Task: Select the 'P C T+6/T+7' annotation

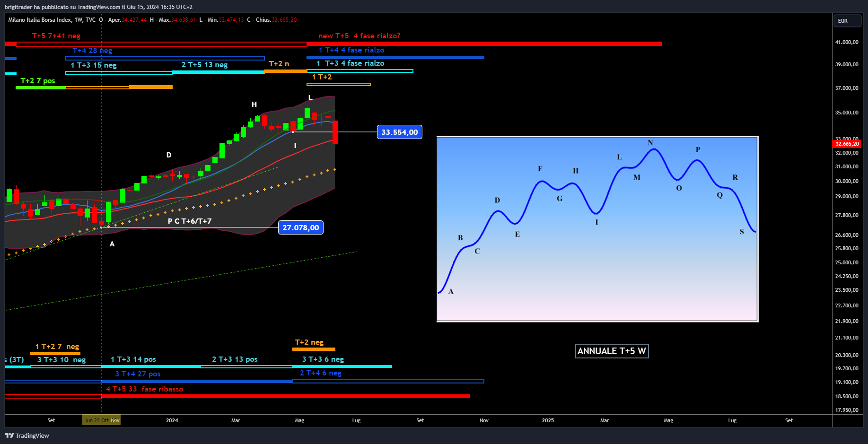Action: 189,221
